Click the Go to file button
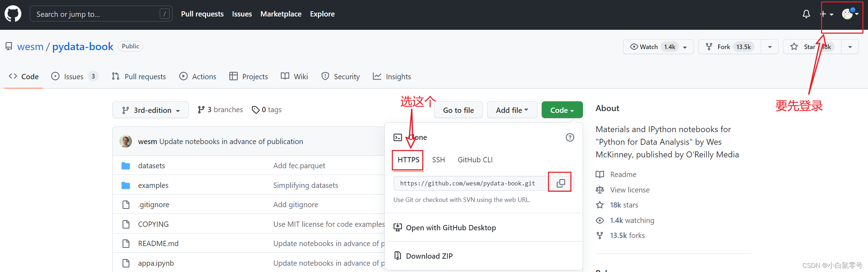 click(x=458, y=110)
